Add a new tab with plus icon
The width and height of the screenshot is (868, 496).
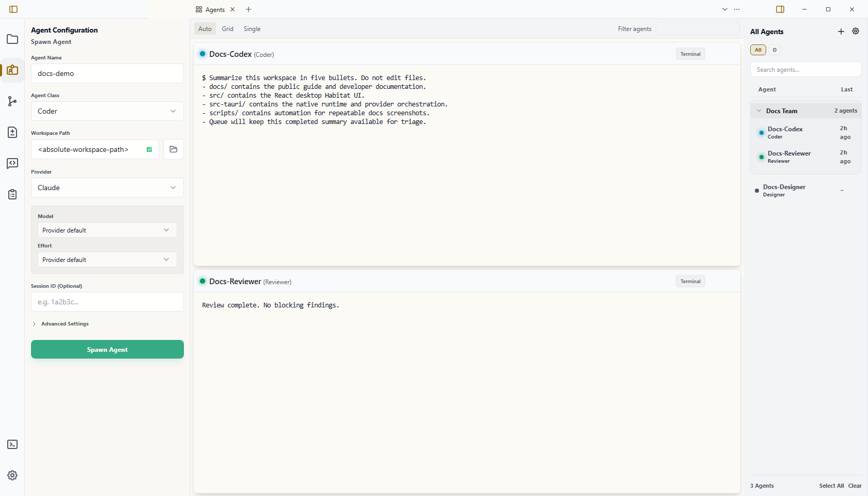pos(249,9)
